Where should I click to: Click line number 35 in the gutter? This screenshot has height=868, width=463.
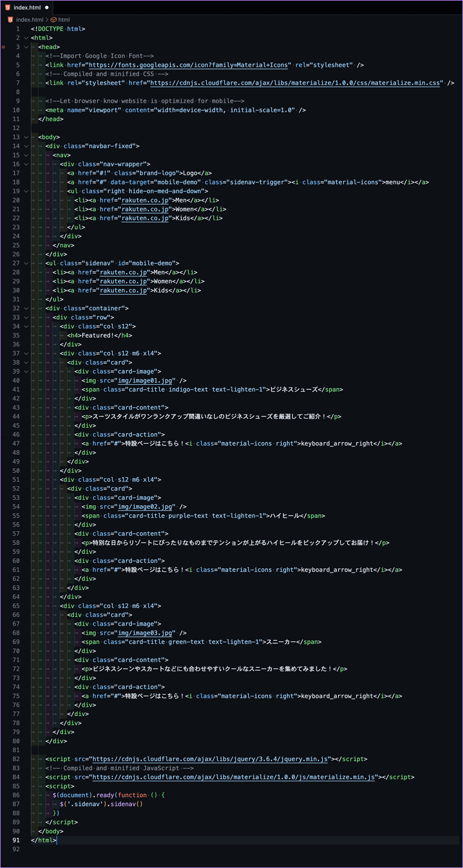click(16, 335)
